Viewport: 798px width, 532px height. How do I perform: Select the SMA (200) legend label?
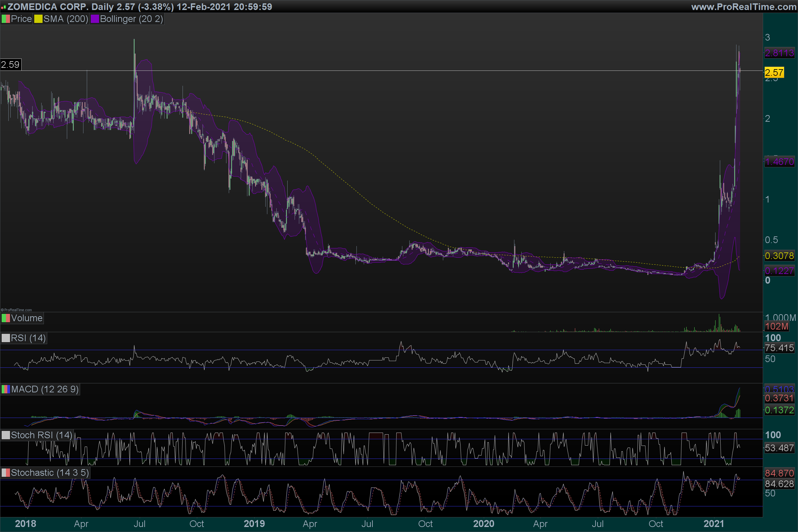point(66,19)
